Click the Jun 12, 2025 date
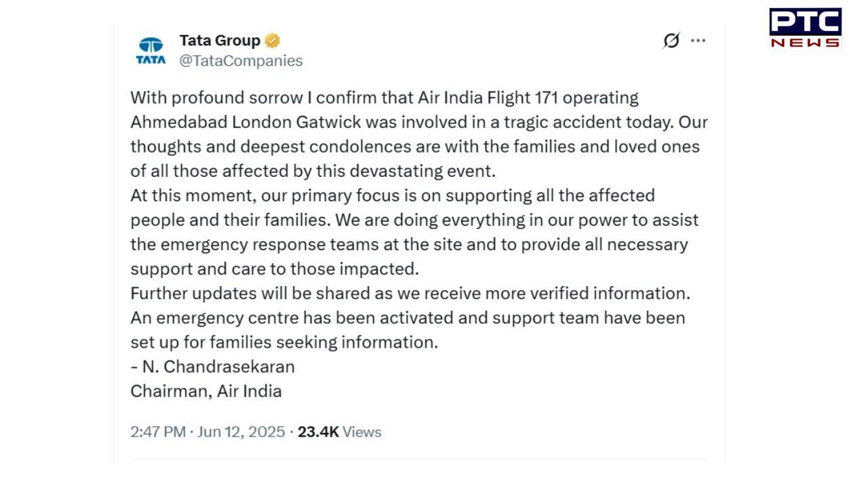Image resolution: width=868 pixels, height=488 pixels. 241,432
